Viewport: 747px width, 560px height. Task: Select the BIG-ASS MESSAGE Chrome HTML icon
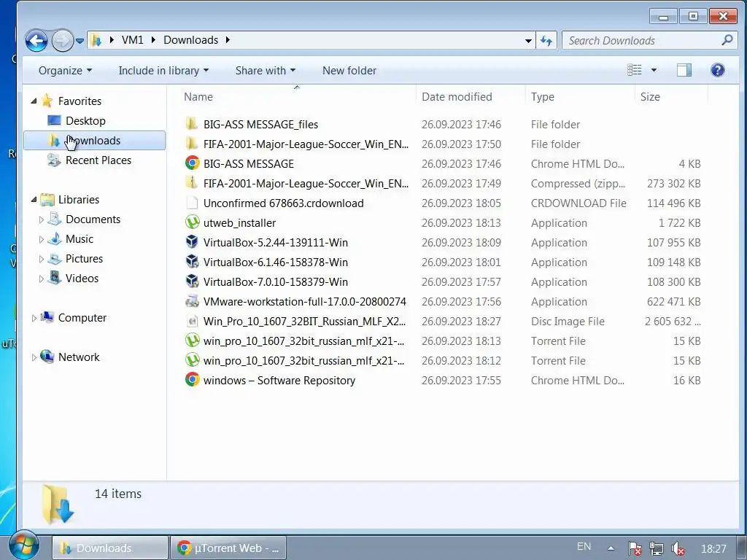pos(192,163)
